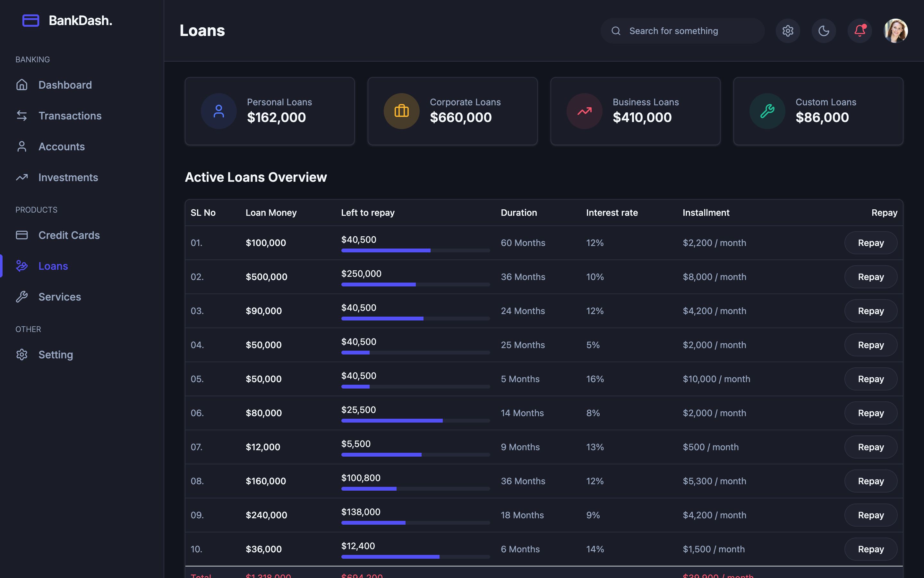Click the 13% interest rate cell

point(595,447)
